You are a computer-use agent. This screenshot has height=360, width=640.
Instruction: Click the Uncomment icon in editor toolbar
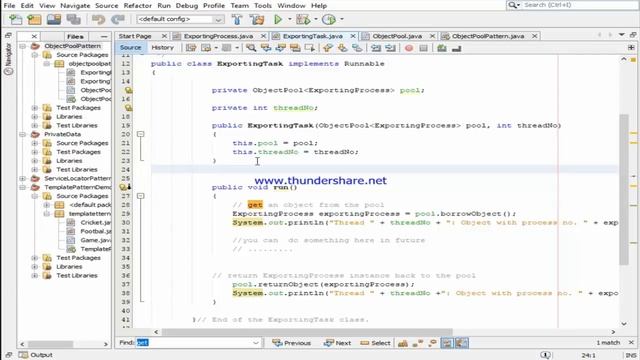click(456, 48)
